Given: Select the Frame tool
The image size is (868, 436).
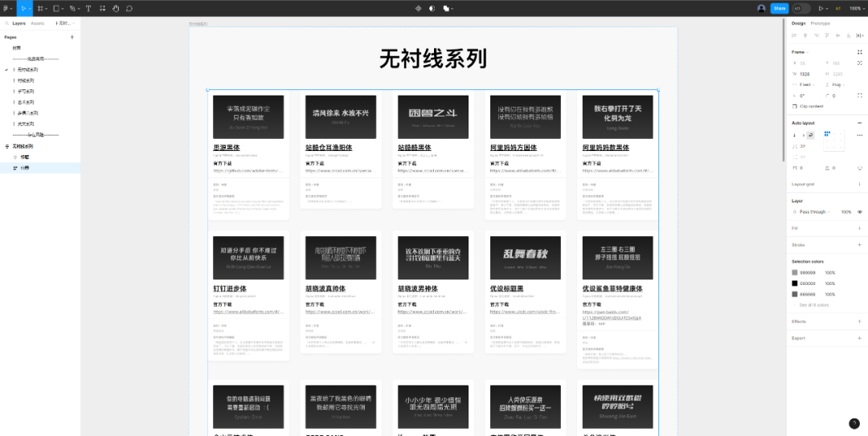Looking at the screenshot, I should (x=40, y=8).
